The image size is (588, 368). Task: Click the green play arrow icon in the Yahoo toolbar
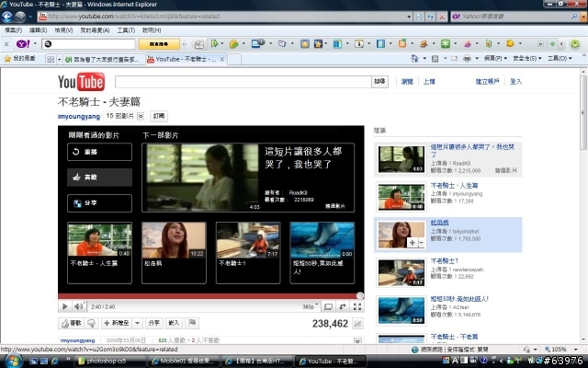coord(215,43)
